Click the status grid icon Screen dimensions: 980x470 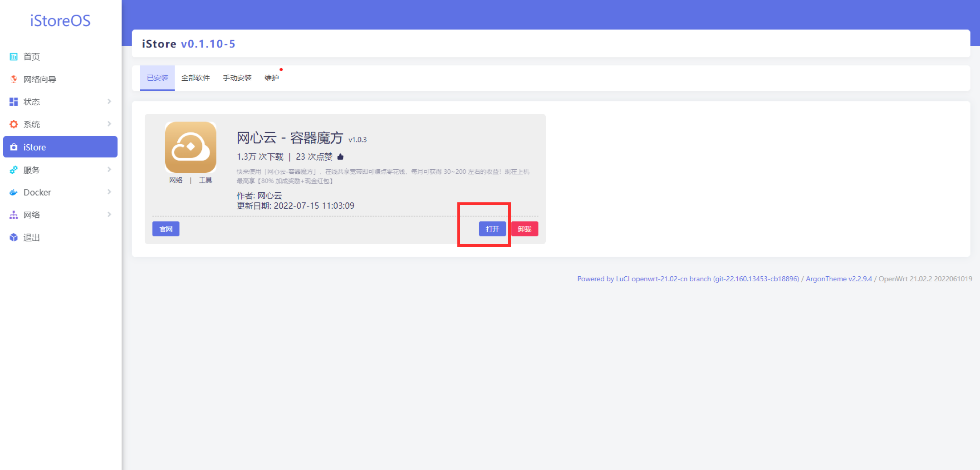tap(14, 102)
